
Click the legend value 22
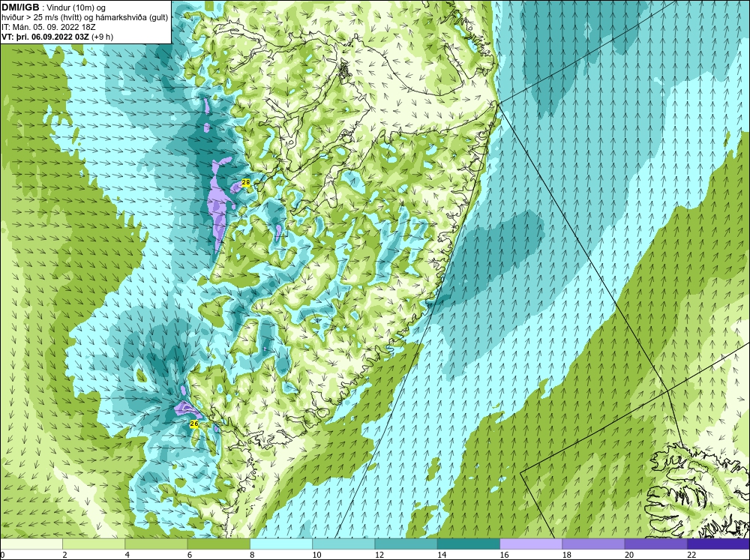691,555
